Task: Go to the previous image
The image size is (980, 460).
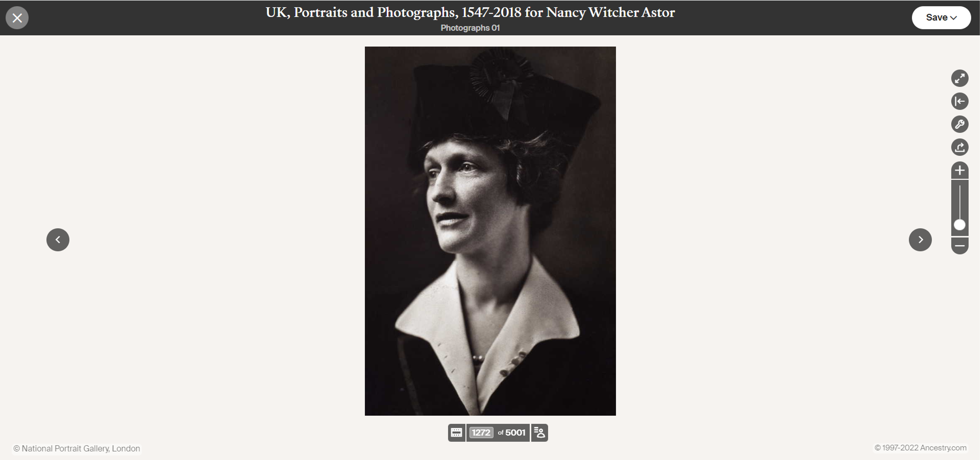Action: (58, 240)
